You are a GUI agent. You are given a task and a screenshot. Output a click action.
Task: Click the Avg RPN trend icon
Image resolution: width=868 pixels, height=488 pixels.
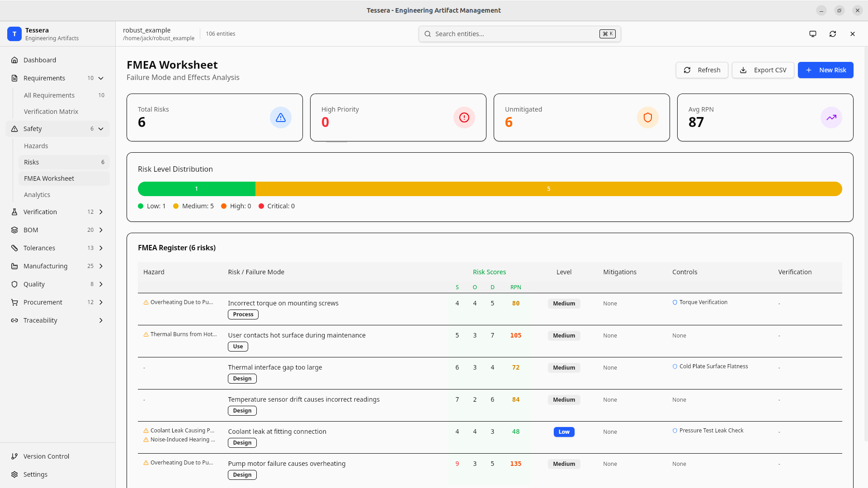(x=831, y=117)
